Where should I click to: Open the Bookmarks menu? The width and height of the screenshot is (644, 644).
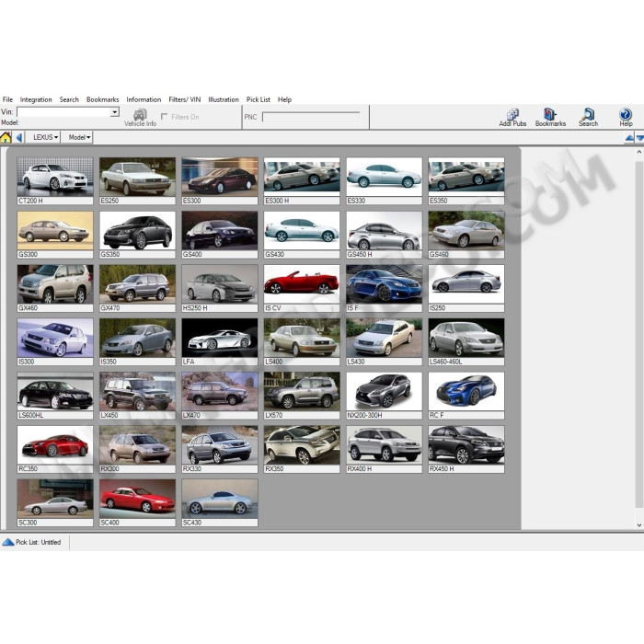103,99
